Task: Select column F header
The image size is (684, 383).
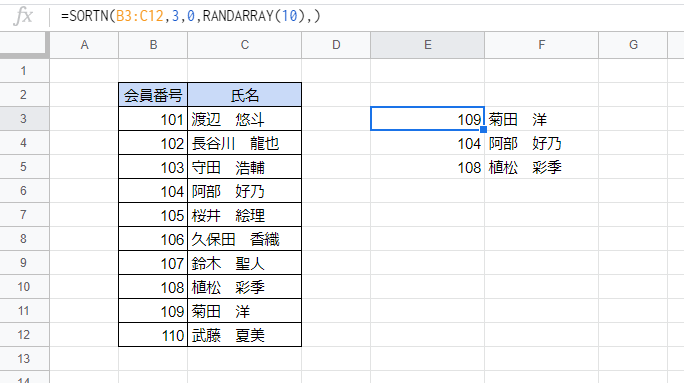Action: [541, 45]
